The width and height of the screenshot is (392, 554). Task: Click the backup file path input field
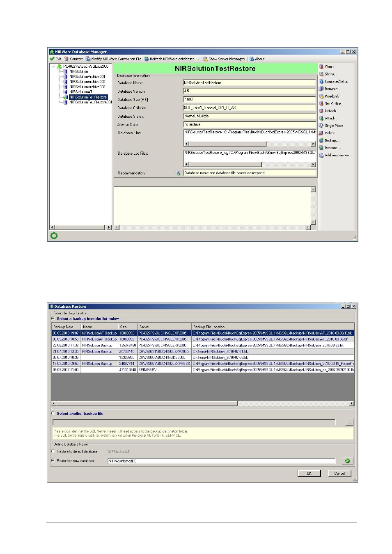tap(194, 422)
